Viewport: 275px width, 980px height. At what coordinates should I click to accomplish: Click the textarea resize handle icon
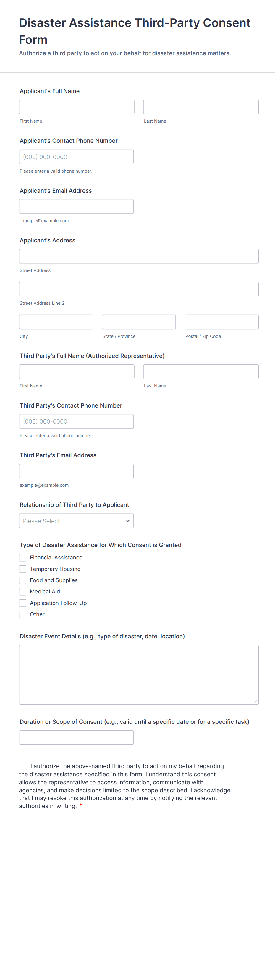255,702
